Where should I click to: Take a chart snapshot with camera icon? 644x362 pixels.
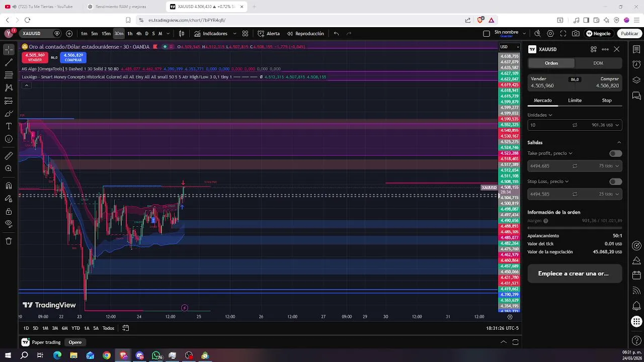(x=576, y=34)
